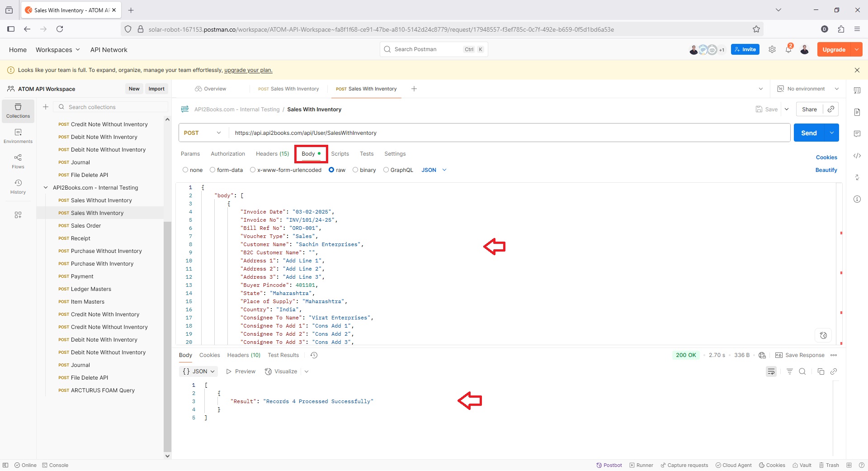This screenshot has width=868, height=471.
Task: Copy the request link icon
Action: [831, 109]
